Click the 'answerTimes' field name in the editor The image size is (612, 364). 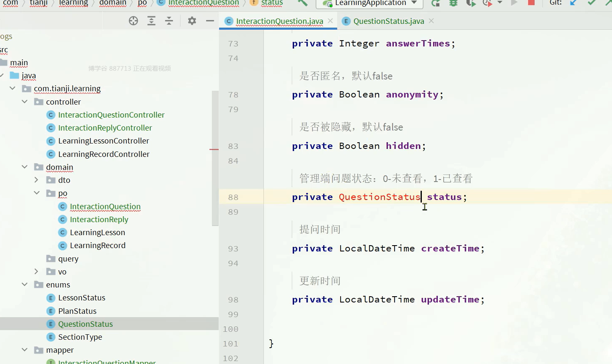(418, 43)
